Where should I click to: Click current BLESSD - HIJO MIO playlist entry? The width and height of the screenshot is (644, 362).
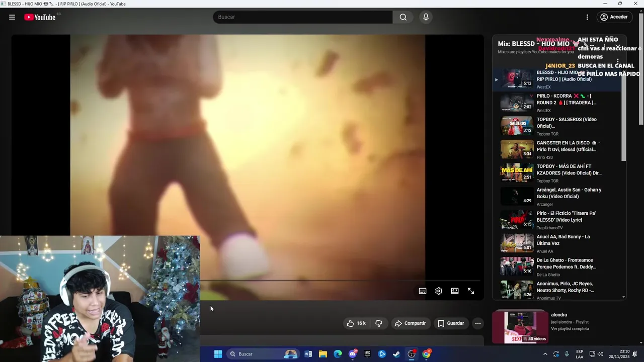[x=556, y=79]
